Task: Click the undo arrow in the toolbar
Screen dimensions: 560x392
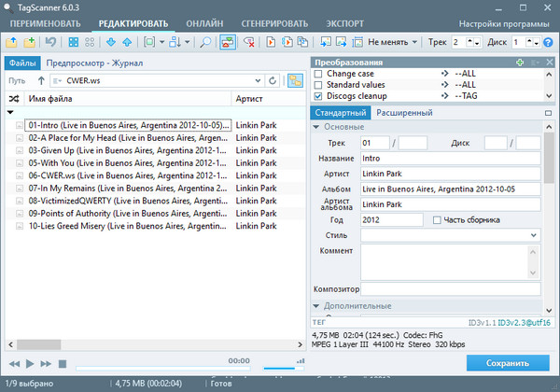Action: [49, 42]
